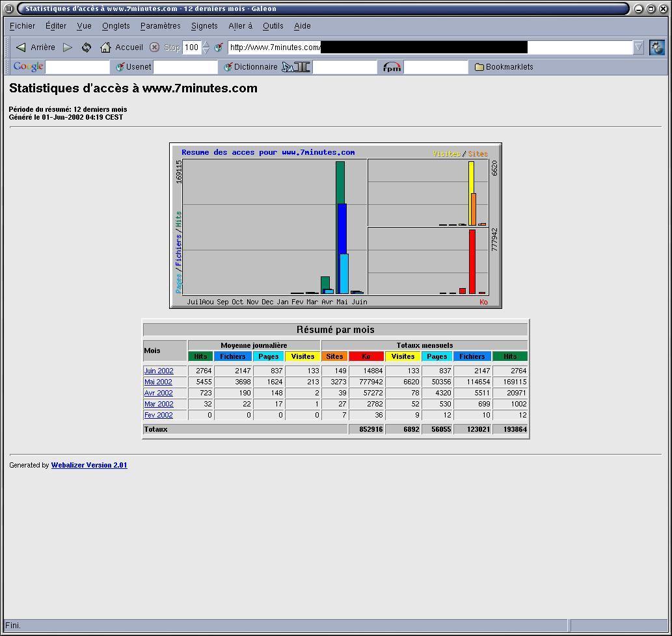The width and height of the screenshot is (672, 636).
Task: Open the URL history dropdown arrow
Action: [638, 47]
